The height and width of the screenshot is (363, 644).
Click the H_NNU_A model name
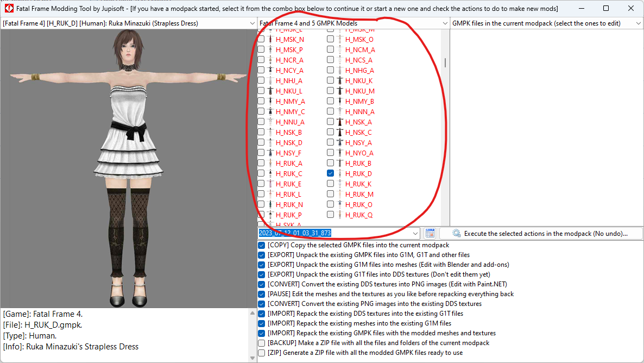(x=290, y=122)
